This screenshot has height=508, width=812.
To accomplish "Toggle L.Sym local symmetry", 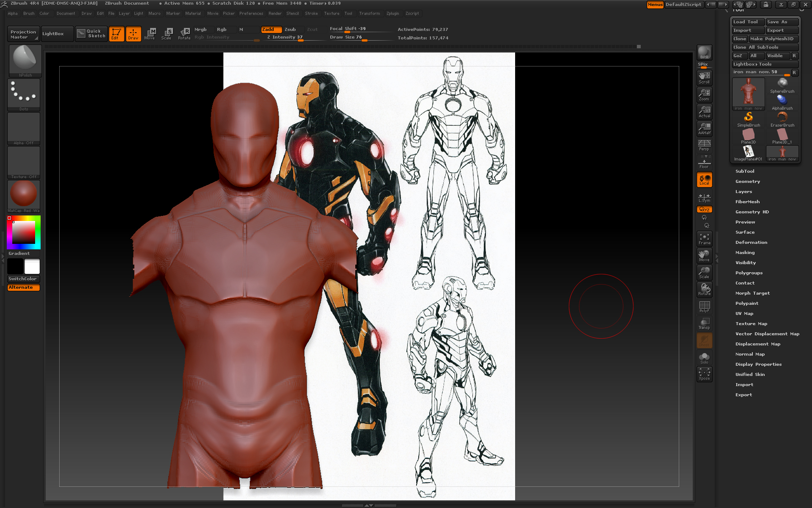I will tap(704, 197).
